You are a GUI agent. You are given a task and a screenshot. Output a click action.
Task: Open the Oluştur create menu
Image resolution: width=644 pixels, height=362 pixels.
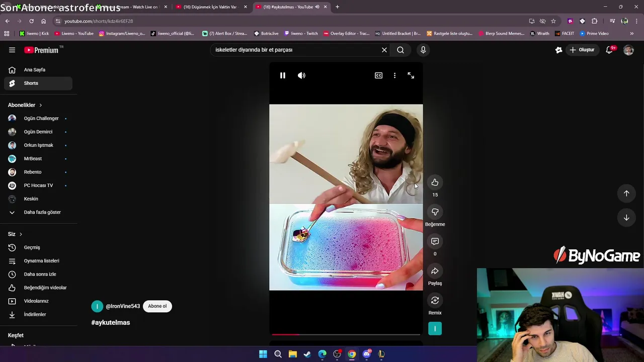coord(582,50)
